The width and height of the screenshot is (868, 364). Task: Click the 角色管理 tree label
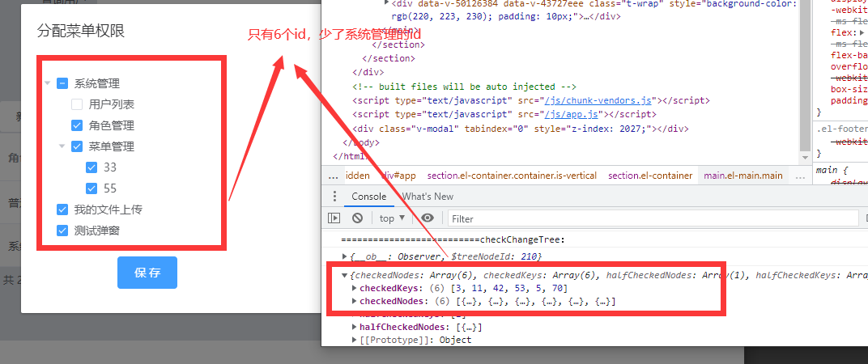tap(111, 125)
